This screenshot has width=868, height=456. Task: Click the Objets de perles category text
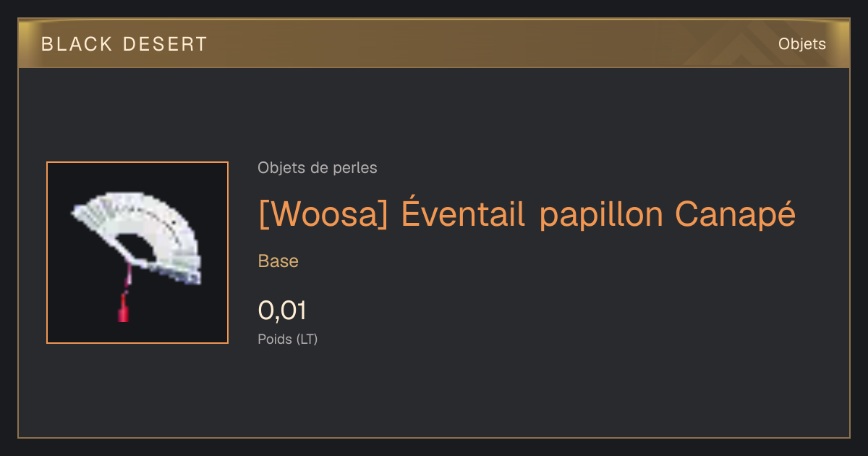coord(318,168)
